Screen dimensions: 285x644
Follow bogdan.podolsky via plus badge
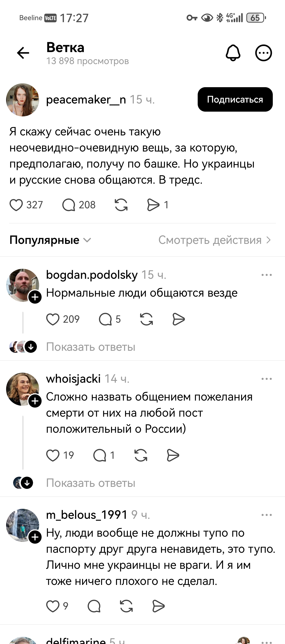[x=35, y=297]
